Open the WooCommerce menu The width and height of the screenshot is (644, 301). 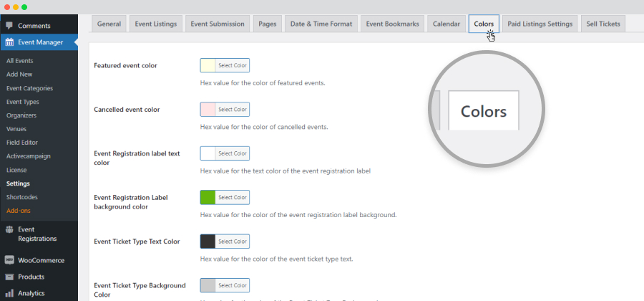pos(39,260)
